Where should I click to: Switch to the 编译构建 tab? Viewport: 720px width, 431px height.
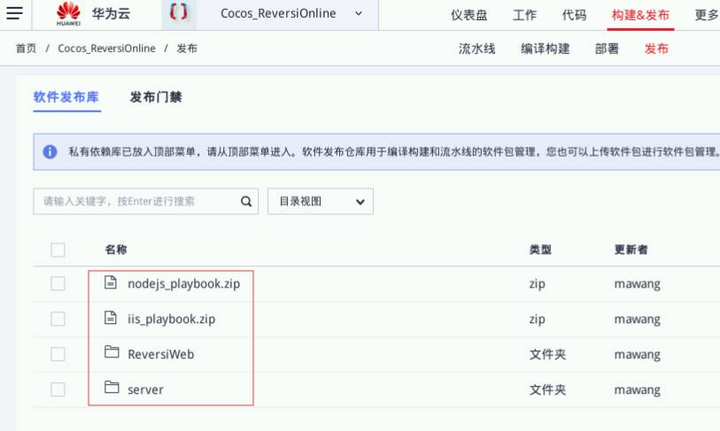pyautogui.click(x=545, y=49)
